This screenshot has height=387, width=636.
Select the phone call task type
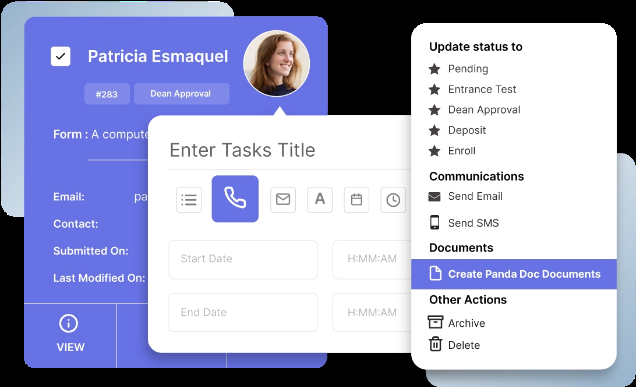235,199
